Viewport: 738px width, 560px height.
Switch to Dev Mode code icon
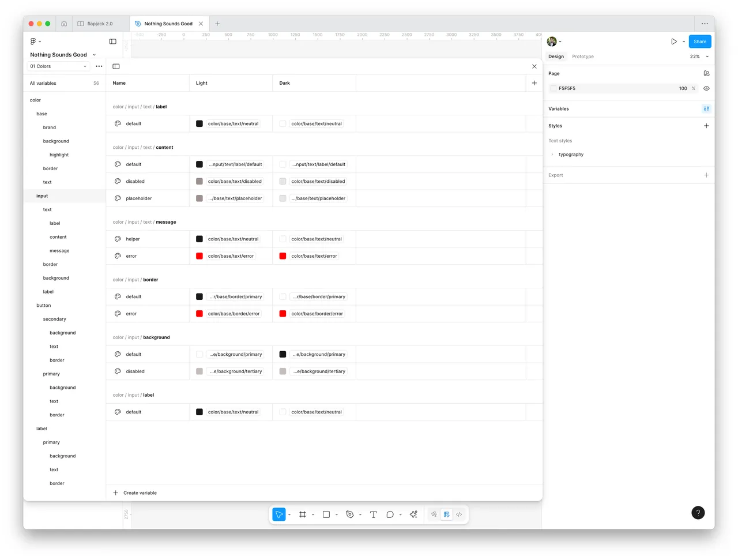tap(460, 514)
